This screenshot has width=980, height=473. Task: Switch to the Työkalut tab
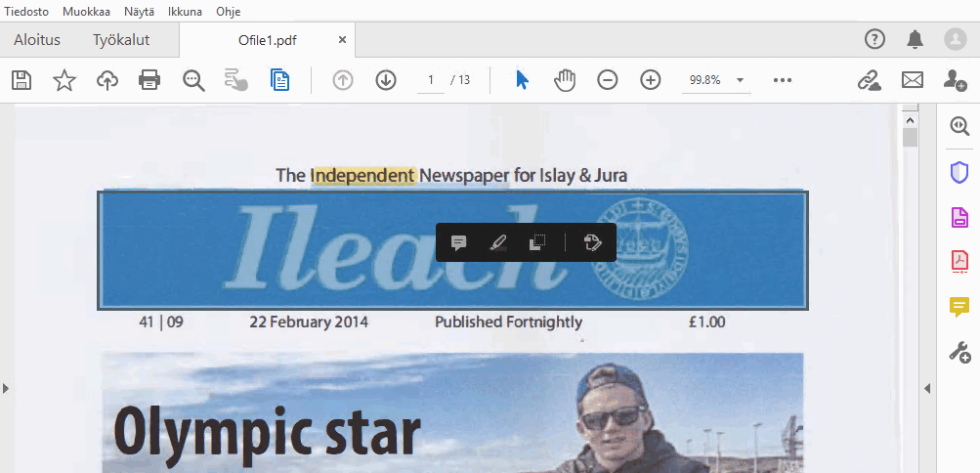[x=121, y=40]
